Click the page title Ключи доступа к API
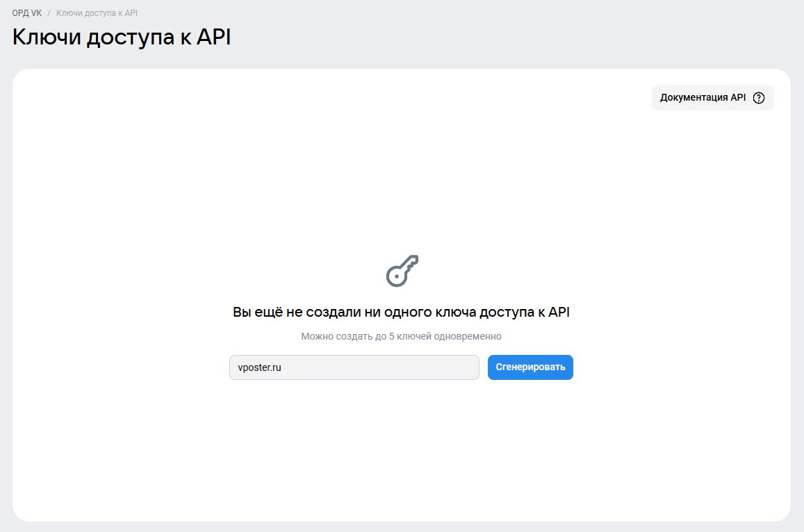This screenshot has height=532, width=804. (x=122, y=38)
